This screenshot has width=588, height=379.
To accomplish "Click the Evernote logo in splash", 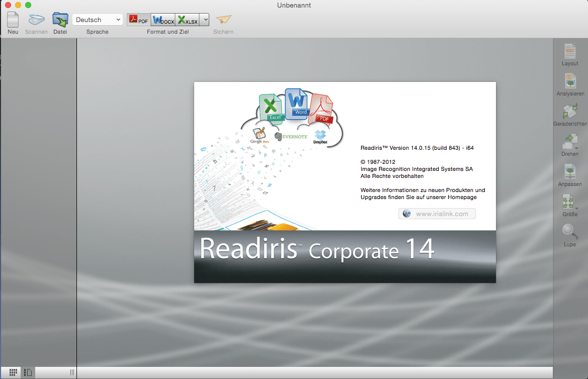I will (x=291, y=136).
